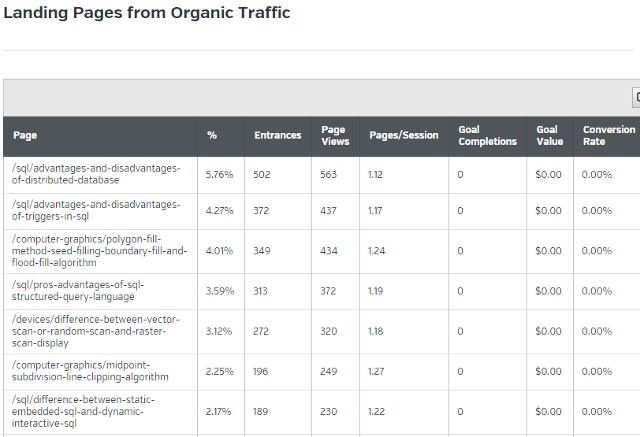Viewport: 640px width, 437px height.
Task: Click pages/session value 1.22
Action: click(x=376, y=412)
